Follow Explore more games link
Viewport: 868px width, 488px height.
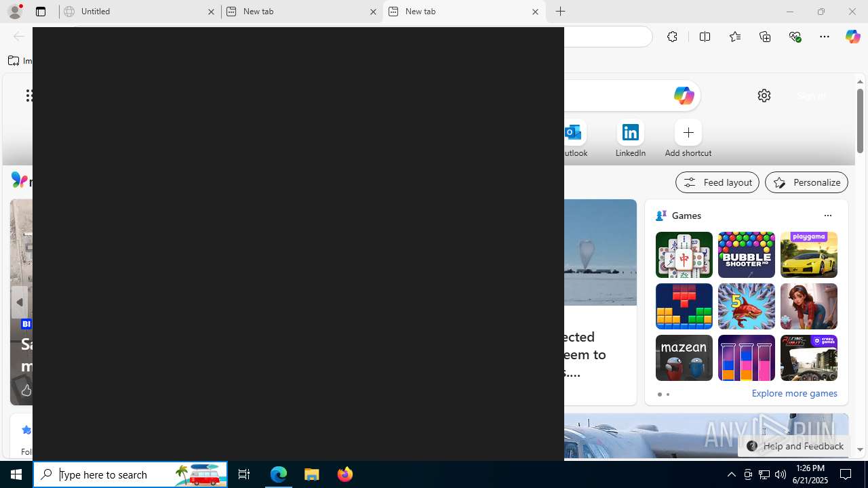coord(794,393)
